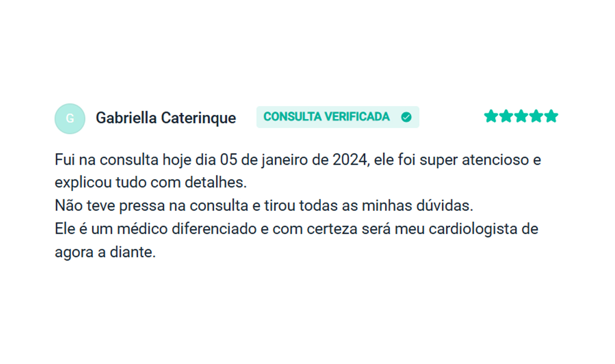Click the fourth rating star
This screenshot has height=364, width=615.
(x=536, y=116)
